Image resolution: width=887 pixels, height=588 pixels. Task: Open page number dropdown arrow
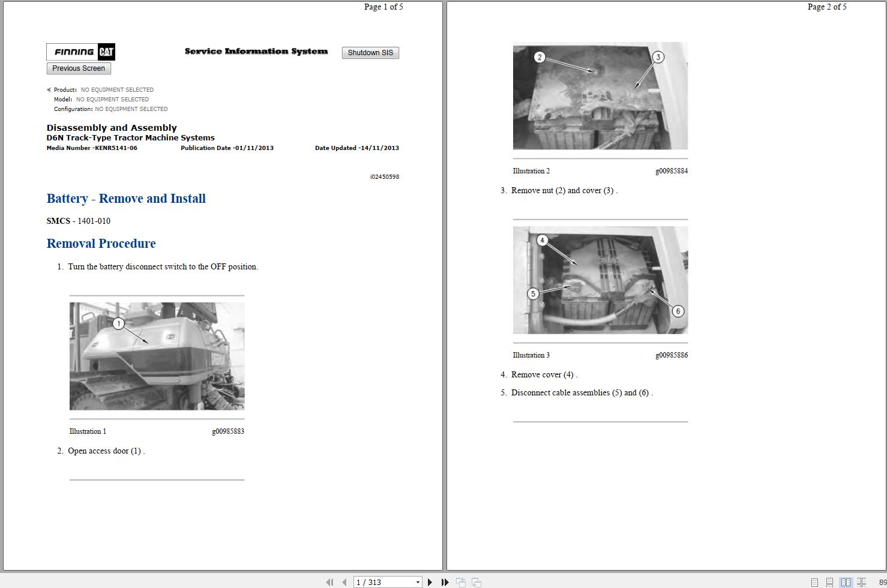tap(418, 583)
